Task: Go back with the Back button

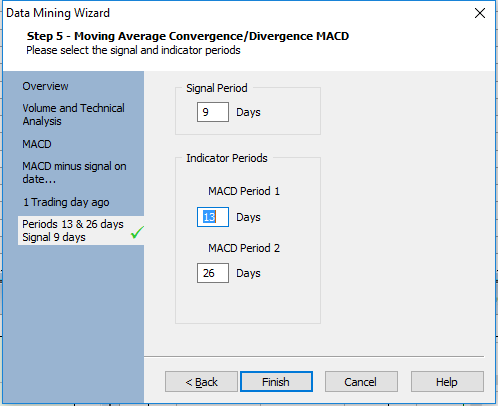Action: (201, 382)
